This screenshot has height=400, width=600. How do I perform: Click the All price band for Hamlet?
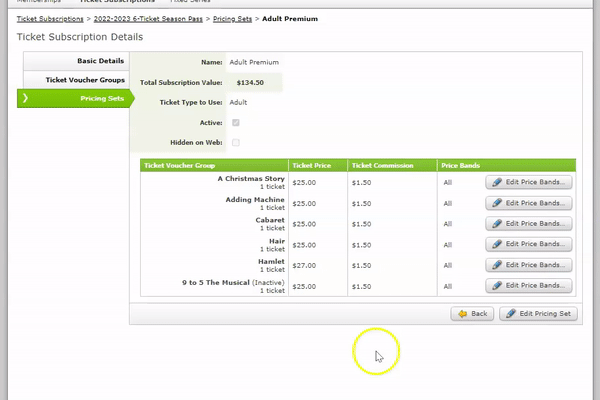(x=448, y=266)
